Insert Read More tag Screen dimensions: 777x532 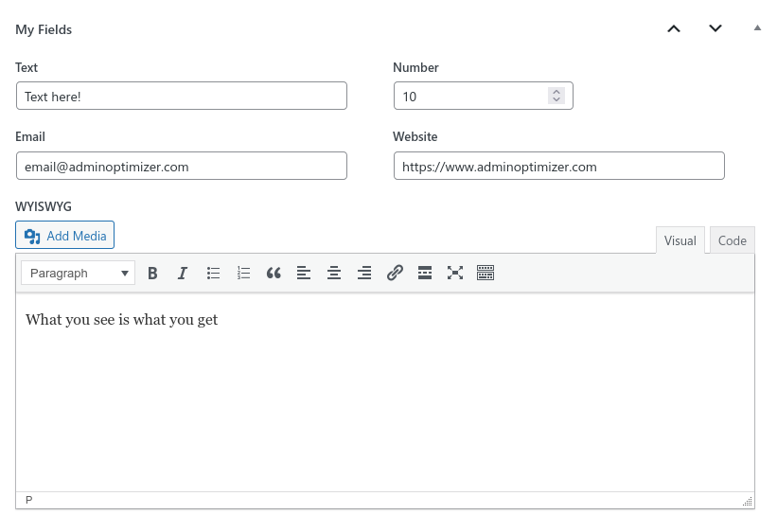point(425,274)
